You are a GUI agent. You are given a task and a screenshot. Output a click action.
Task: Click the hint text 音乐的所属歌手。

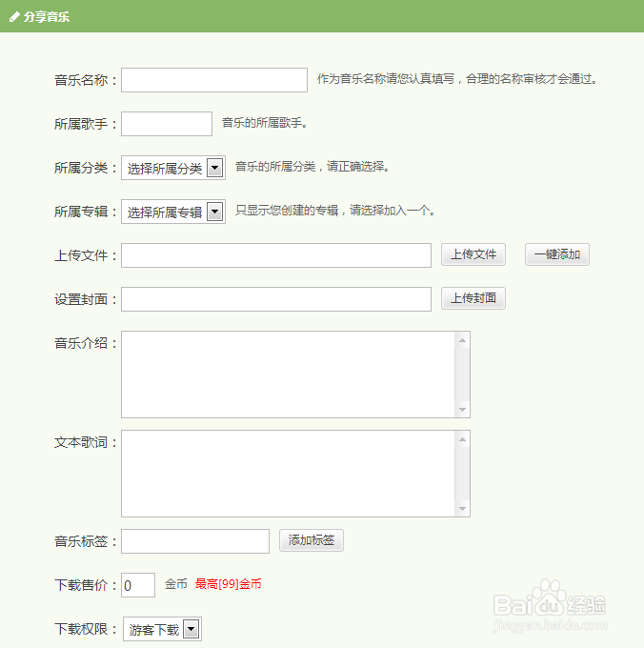[265, 123]
